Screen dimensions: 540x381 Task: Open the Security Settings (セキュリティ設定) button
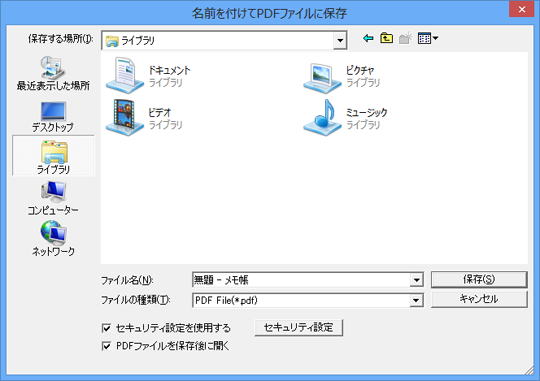tap(299, 327)
